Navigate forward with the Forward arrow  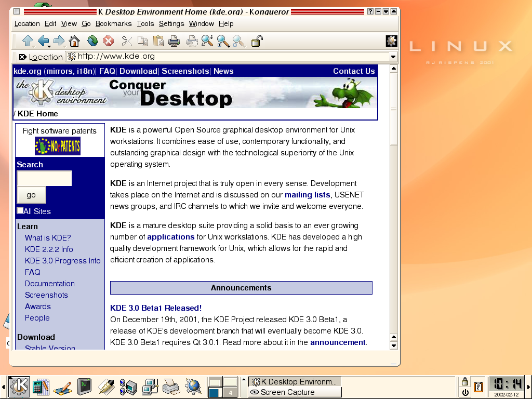click(x=59, y=41)
